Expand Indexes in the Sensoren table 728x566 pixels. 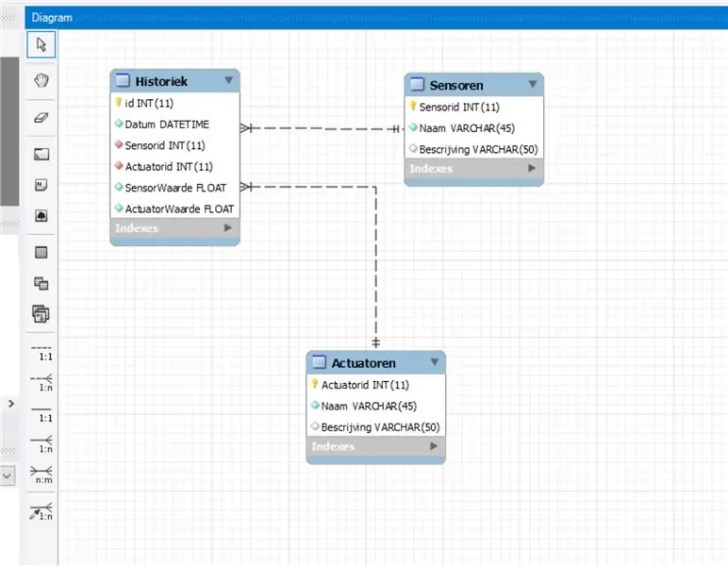pos(532,168)
